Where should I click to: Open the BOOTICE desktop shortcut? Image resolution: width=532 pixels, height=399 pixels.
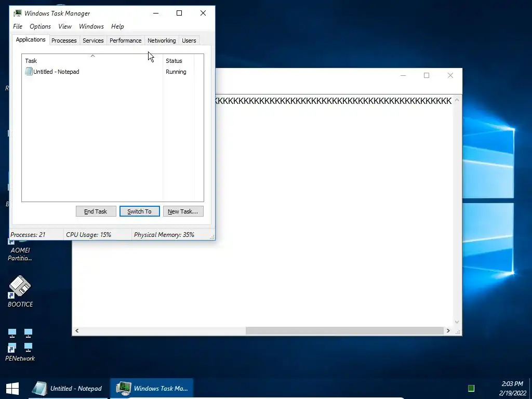click(20, 292)
